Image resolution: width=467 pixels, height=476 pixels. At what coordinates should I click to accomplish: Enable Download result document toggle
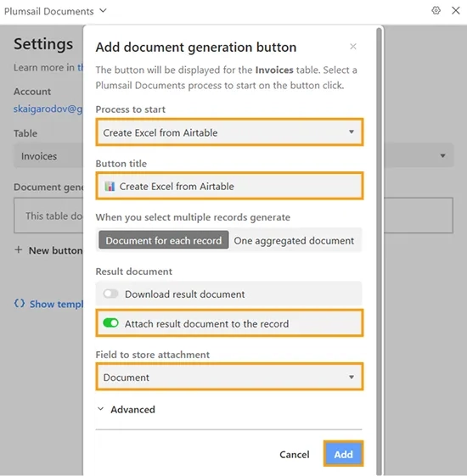(110, 294)
